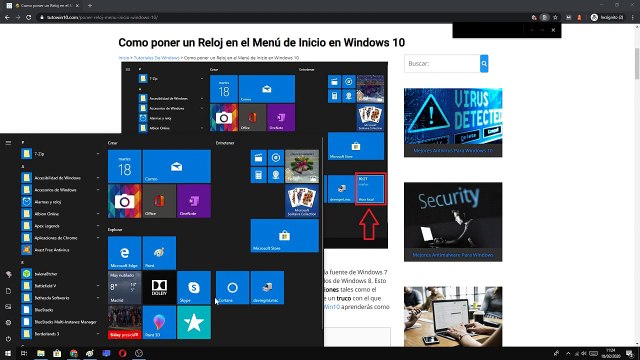Screen dimensions: 640x360
Task: Go back in Chrome
Action: (7, 18)
